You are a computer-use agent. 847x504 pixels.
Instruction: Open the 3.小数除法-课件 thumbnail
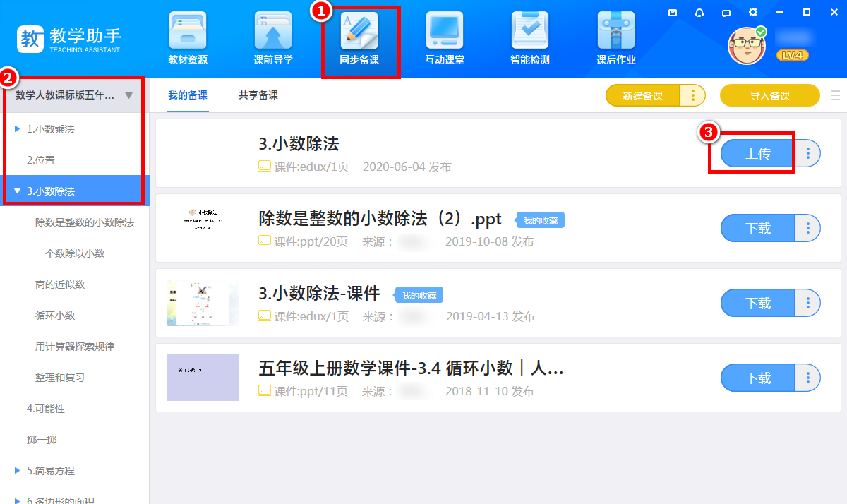(203, 303)
